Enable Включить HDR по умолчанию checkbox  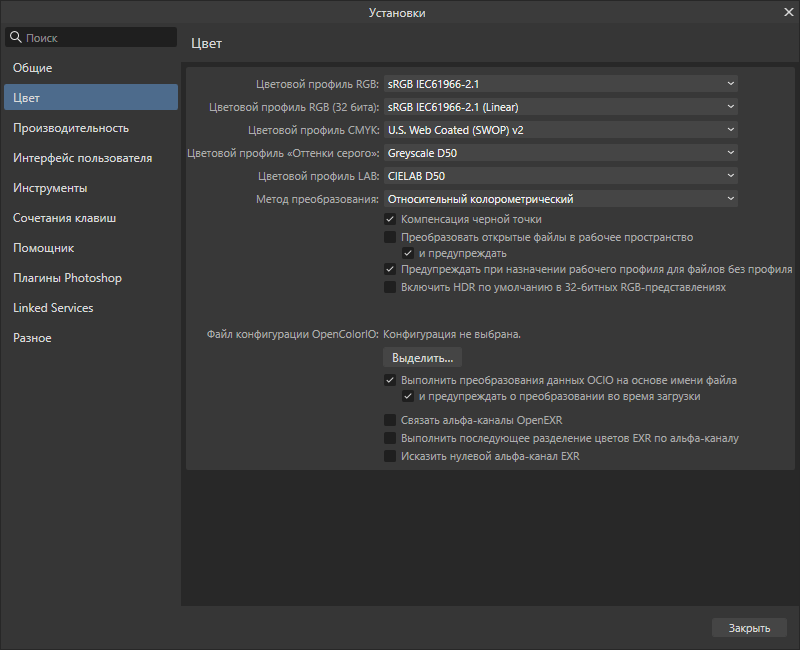(390, 287)
